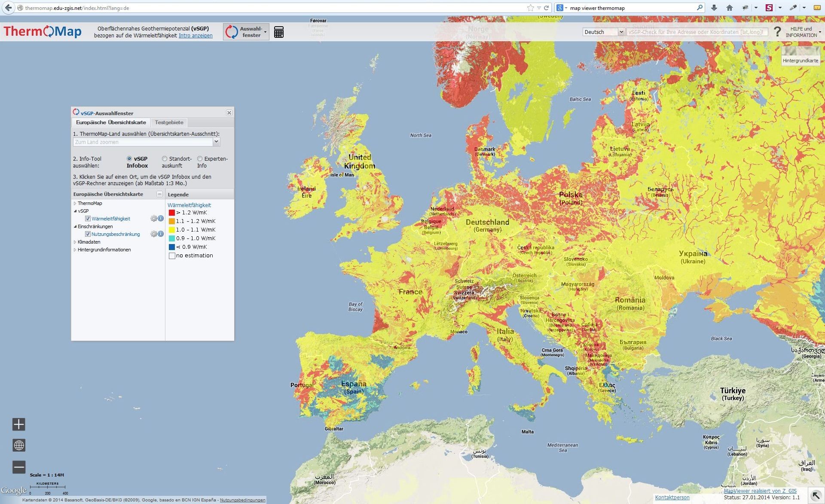Open info icon for Nutzungsbeschränkung layer

(161, 234)
